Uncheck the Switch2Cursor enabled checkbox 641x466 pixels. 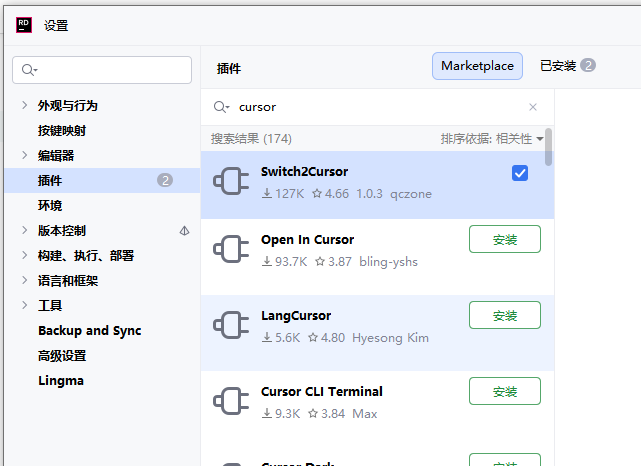(520, 173)
